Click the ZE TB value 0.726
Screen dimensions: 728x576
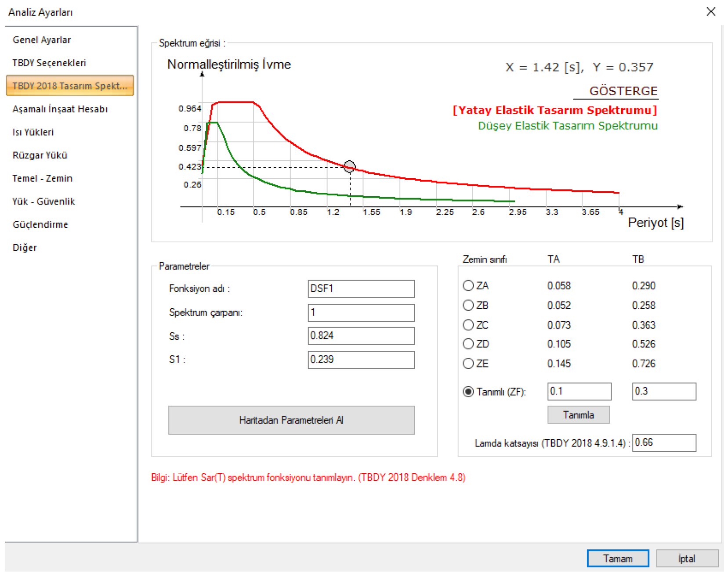coord(644,364)
